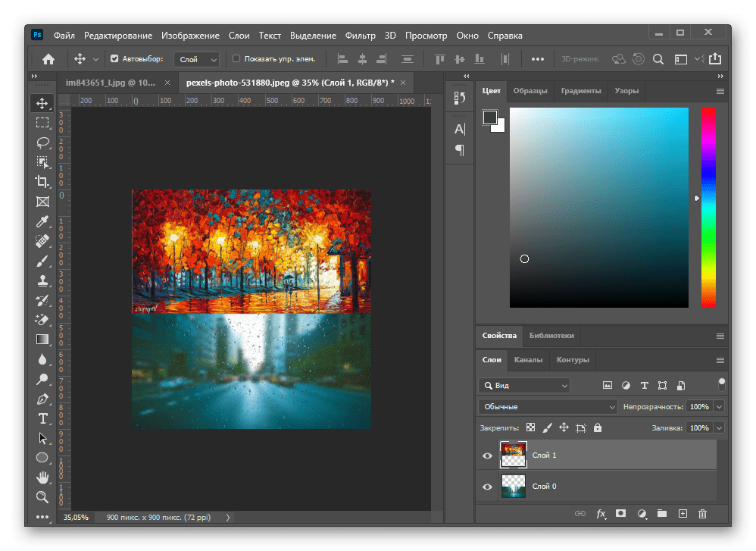Open the History panel icon
756x551 pixels.
click(460, 98)
